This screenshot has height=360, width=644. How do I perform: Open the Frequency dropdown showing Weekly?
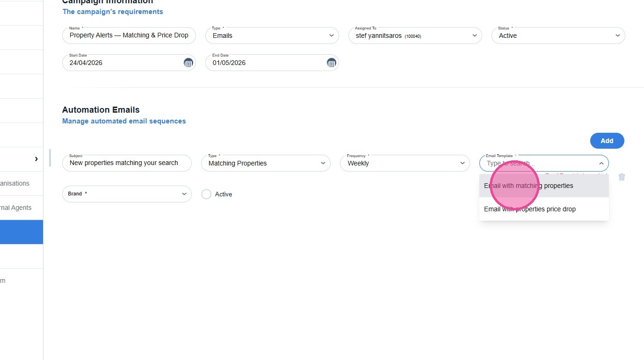405,163
